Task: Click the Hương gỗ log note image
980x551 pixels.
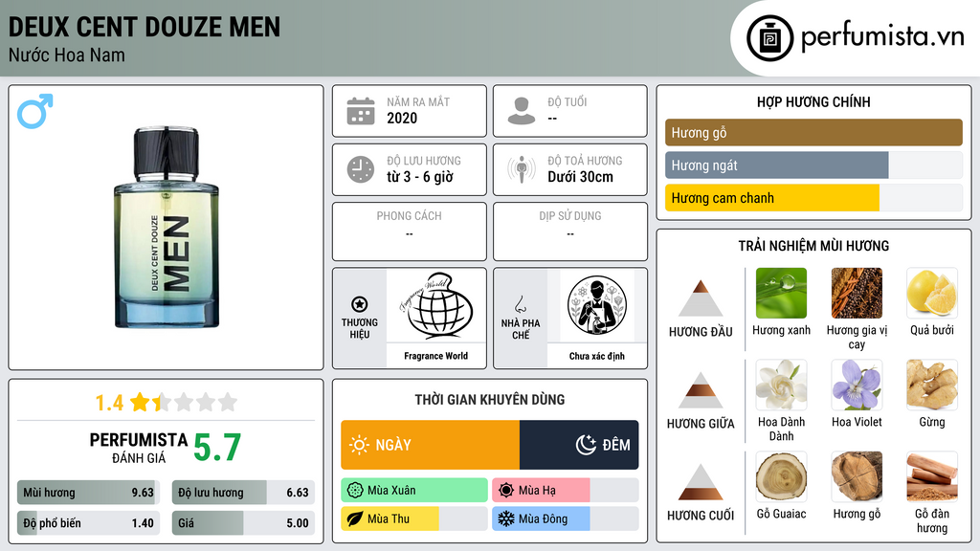Action: [x=857, y=476]
